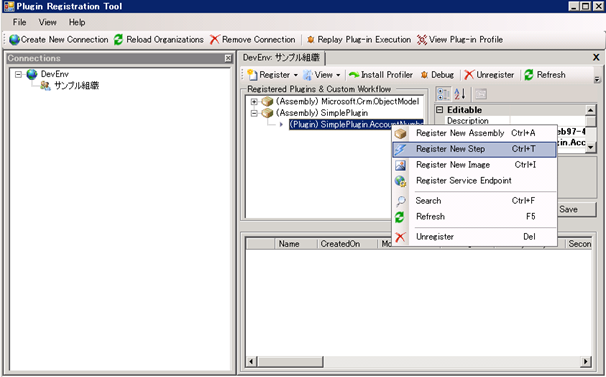Collapse the Editable property category
The width and height of the screenshot is (606, 377).
coord(439,110)
